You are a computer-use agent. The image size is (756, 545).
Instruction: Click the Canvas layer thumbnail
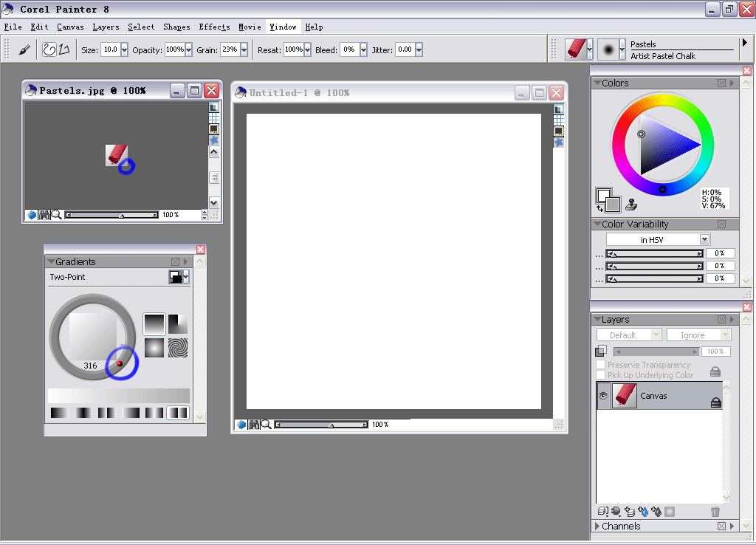click(625, 396)
